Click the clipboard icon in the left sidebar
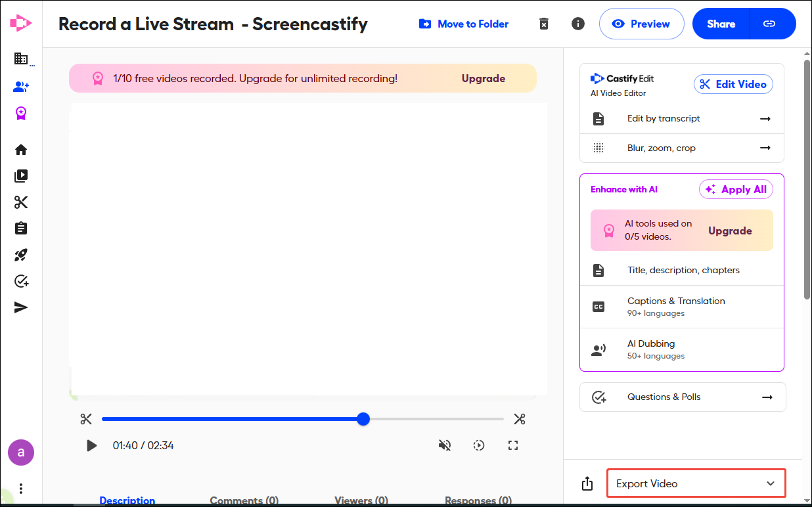The height and width of the screenshot is (507, 812). [20, 228]
